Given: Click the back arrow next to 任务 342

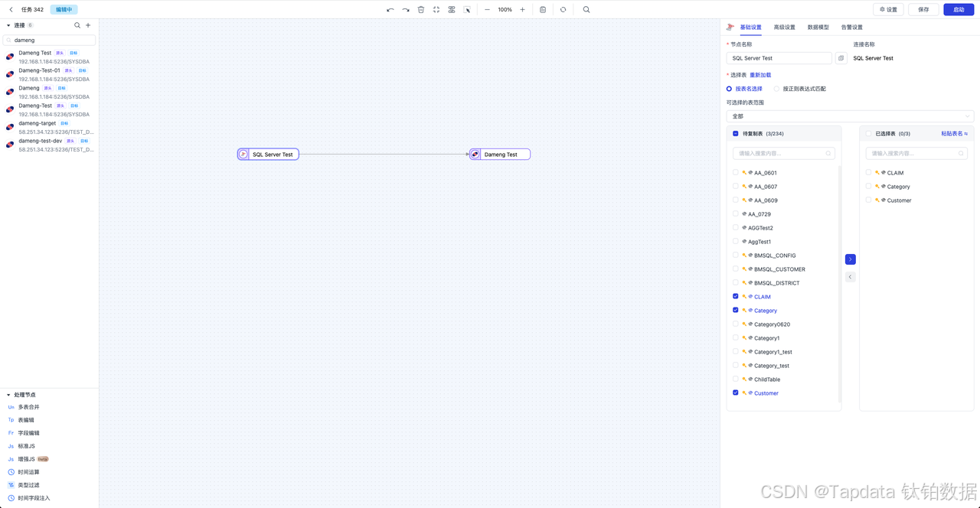Looking at the screenshot, I should tap(11, 10).
